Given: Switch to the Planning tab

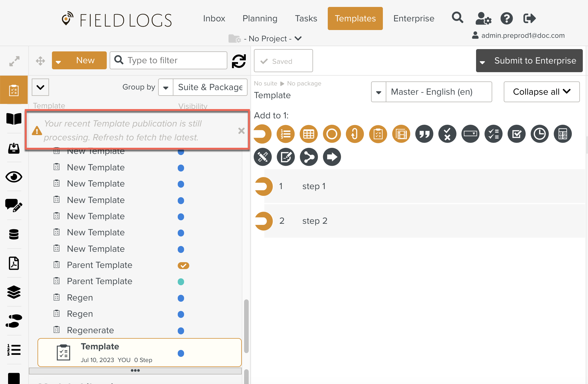Looking at the screenshot, I should [x=260, y=18].
